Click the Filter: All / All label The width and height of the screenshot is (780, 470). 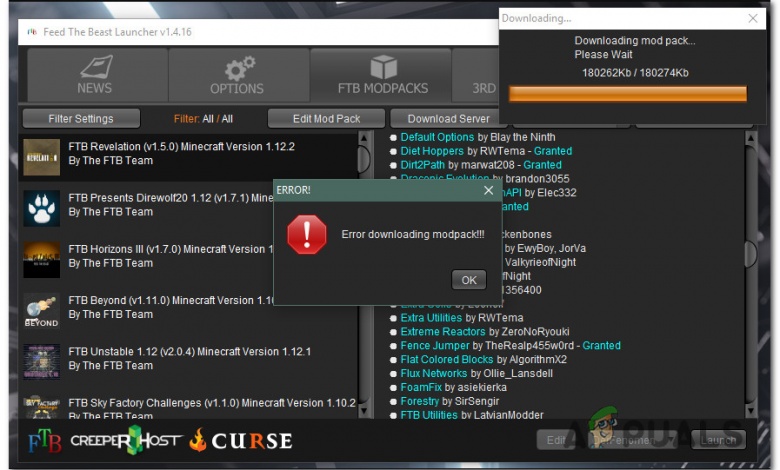[x=203, y=119]
